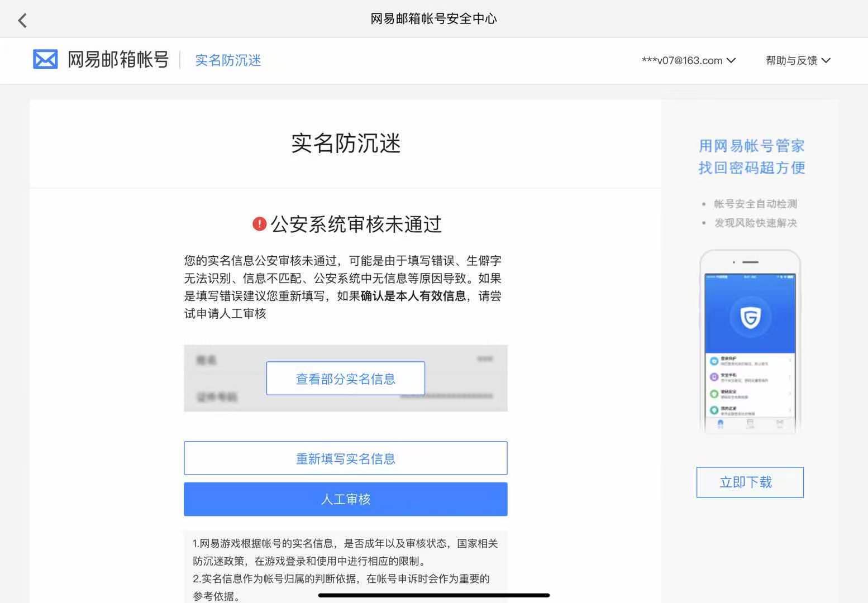Open the 帮助与反馈 dropdown menu
The width and height of the screenshot is (868, 603).
(x=798, y=60)
